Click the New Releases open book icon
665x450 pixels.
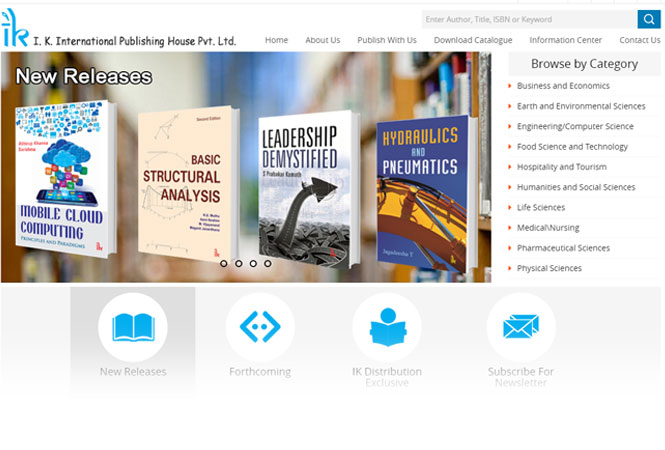(133, 327)
